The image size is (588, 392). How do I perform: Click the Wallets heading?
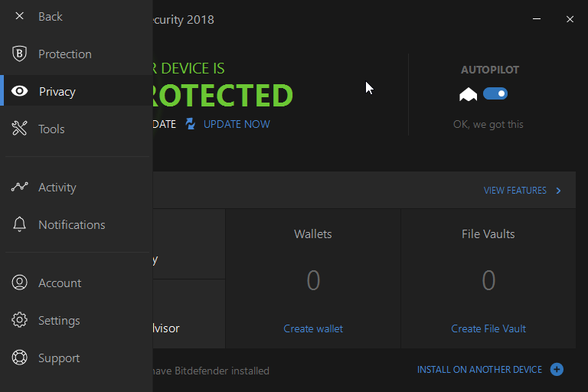coord(313,234)
